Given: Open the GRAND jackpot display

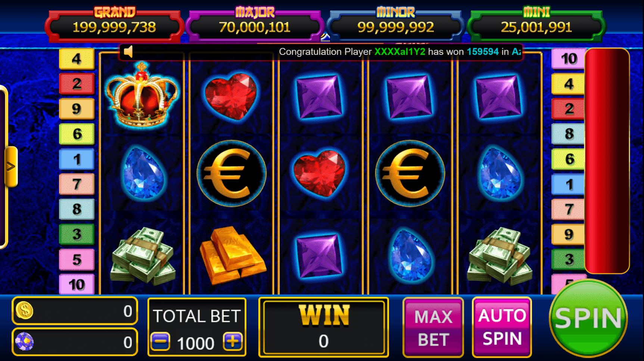Looking at the screenshot, I should pyautogui.click(x=114, y=25).
